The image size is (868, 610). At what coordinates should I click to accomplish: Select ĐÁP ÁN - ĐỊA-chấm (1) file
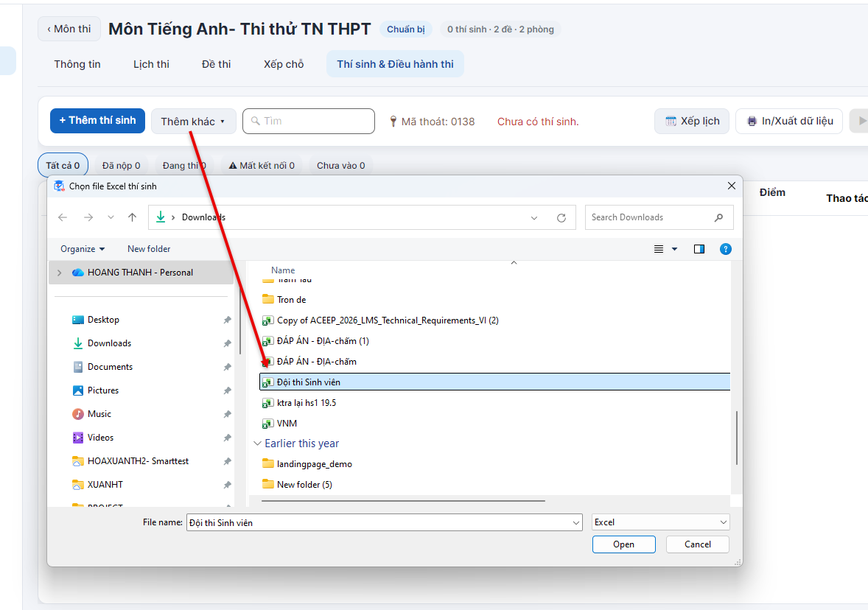[x=323, y=341]
